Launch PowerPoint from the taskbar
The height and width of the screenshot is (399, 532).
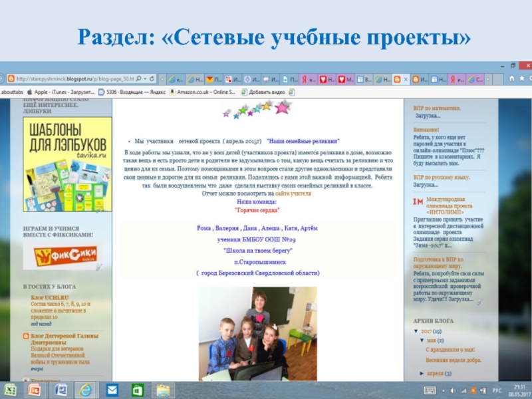tap(35, 390)
